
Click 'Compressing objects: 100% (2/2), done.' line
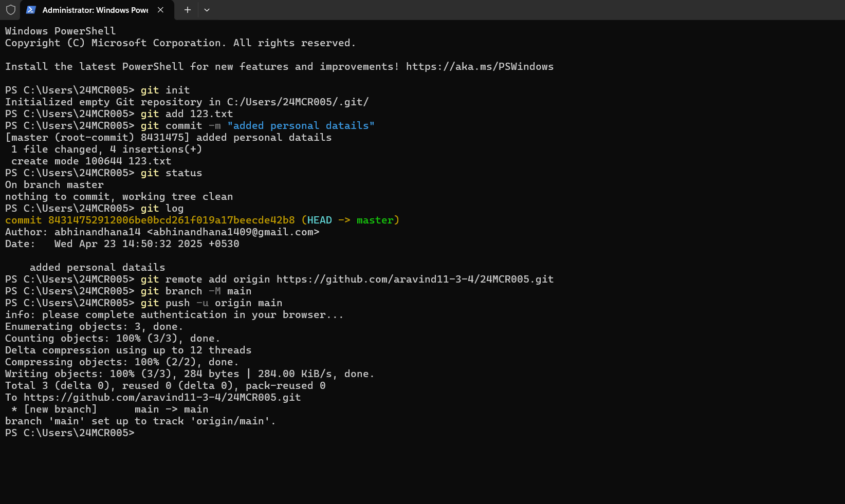(122, 362)
